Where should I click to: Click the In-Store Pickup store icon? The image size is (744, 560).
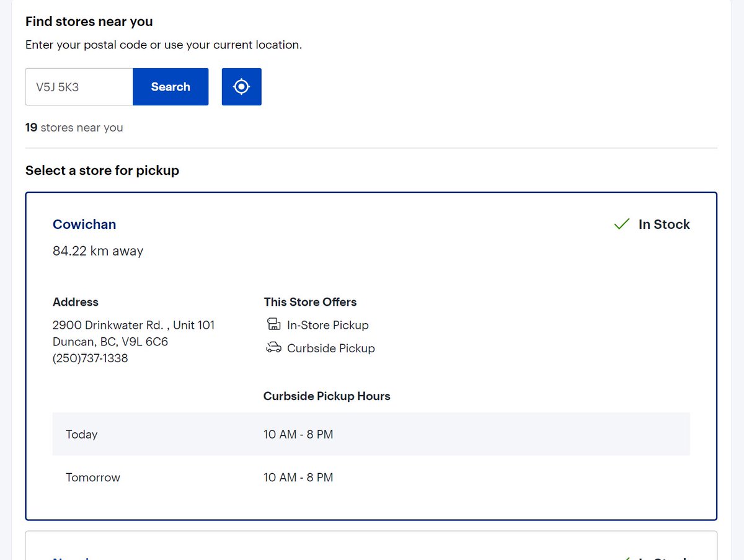point(273,325)
